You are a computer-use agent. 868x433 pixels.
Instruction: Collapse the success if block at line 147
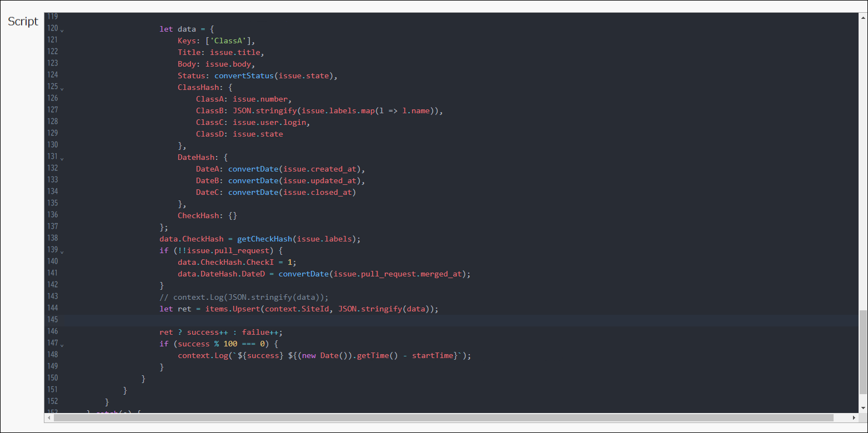62,345
